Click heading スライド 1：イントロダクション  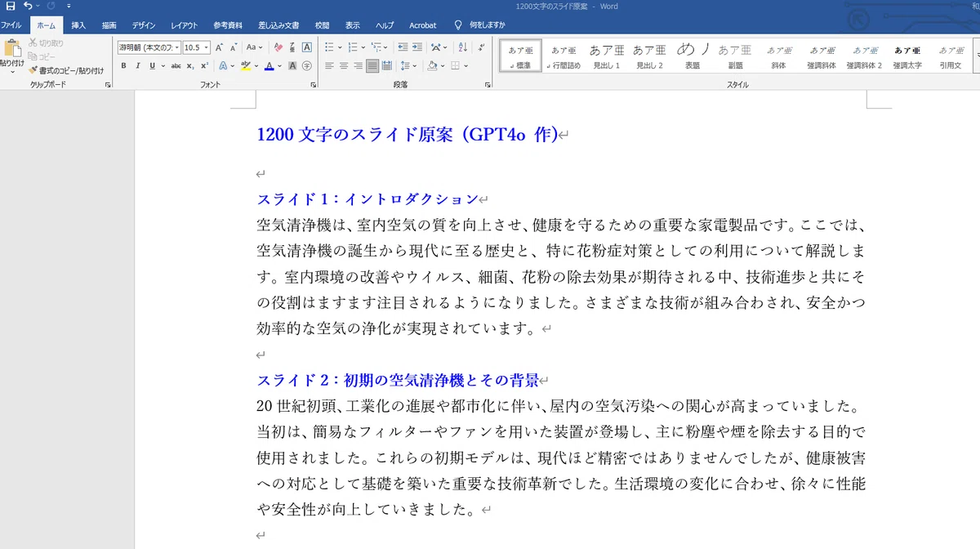pos(367,199)
